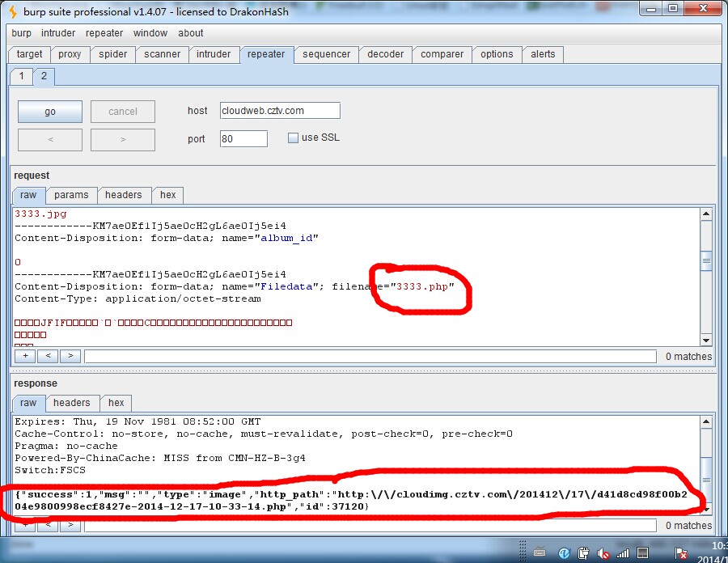Click 'Content-Type: application/octet-stream' line

pos(138,299)
